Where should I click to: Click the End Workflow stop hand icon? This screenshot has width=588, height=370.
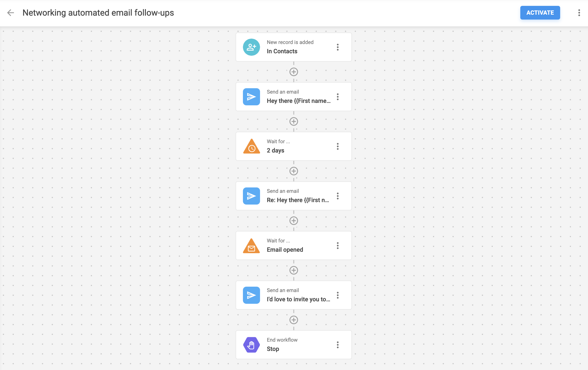251,345
